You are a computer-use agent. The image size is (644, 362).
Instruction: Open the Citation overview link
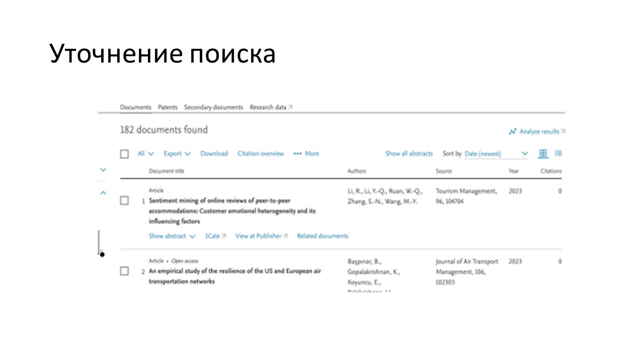coord(261,154)
